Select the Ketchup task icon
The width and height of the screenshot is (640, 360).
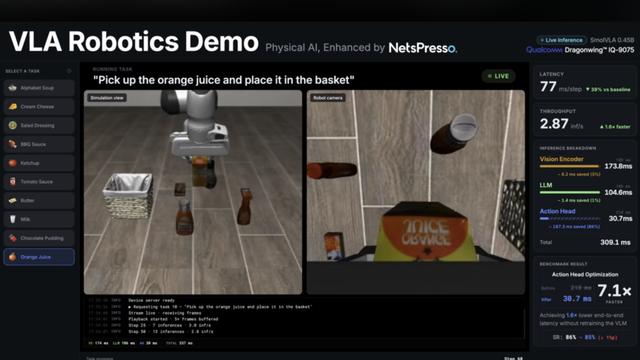pyautogui.click(x=13, y=163)
